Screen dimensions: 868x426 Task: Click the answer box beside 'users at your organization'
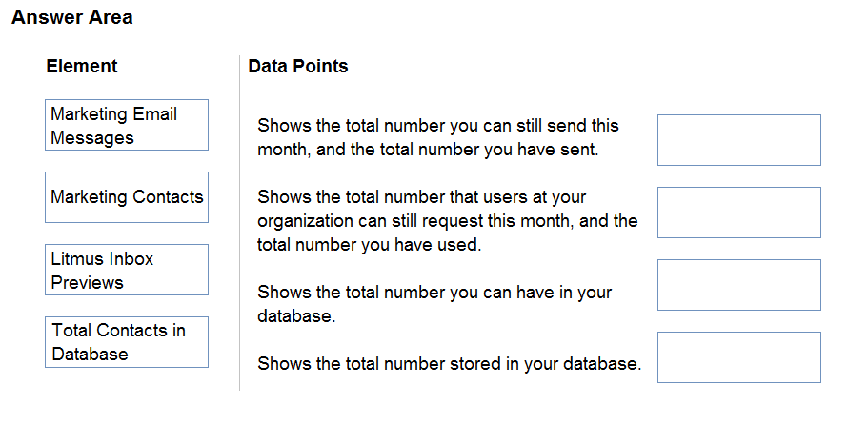739,213
